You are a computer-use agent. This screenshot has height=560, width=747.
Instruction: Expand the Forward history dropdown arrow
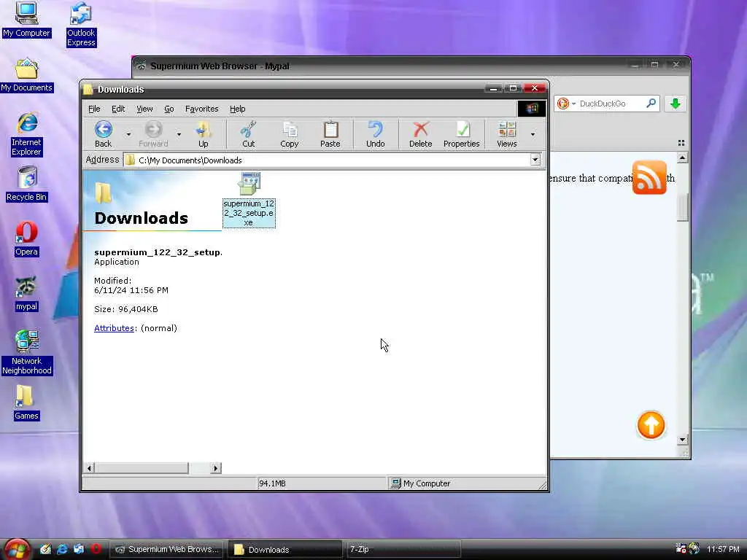[x=179, y=134]
